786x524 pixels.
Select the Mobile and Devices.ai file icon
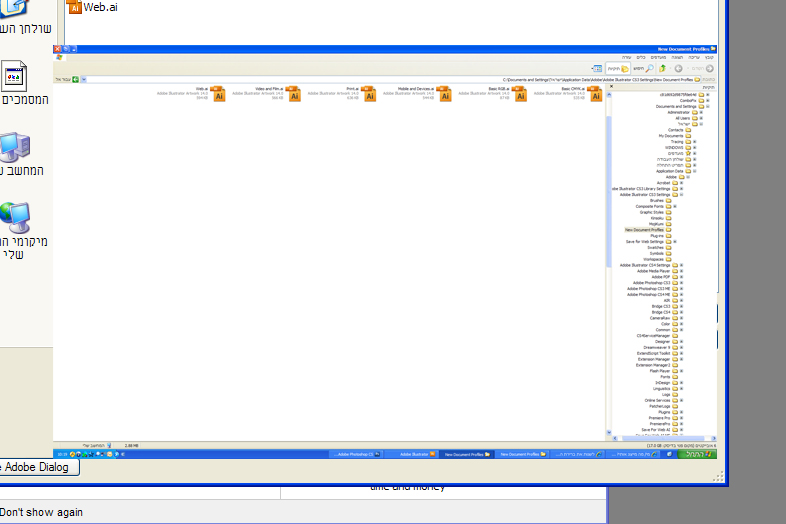click(445, 94)
